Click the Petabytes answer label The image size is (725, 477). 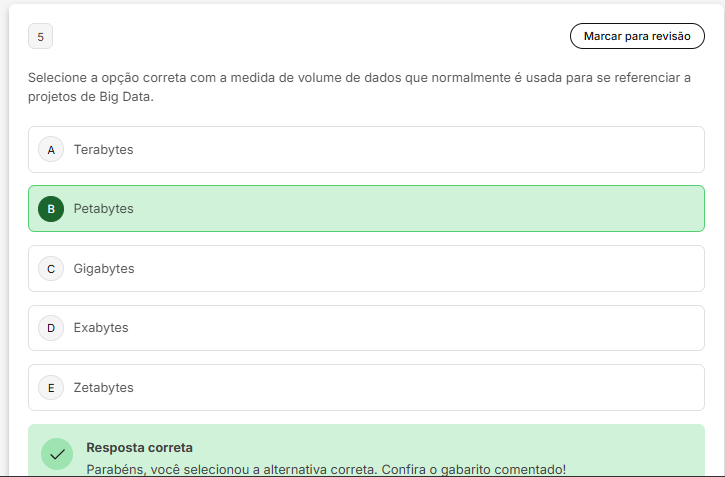[104, 208]
